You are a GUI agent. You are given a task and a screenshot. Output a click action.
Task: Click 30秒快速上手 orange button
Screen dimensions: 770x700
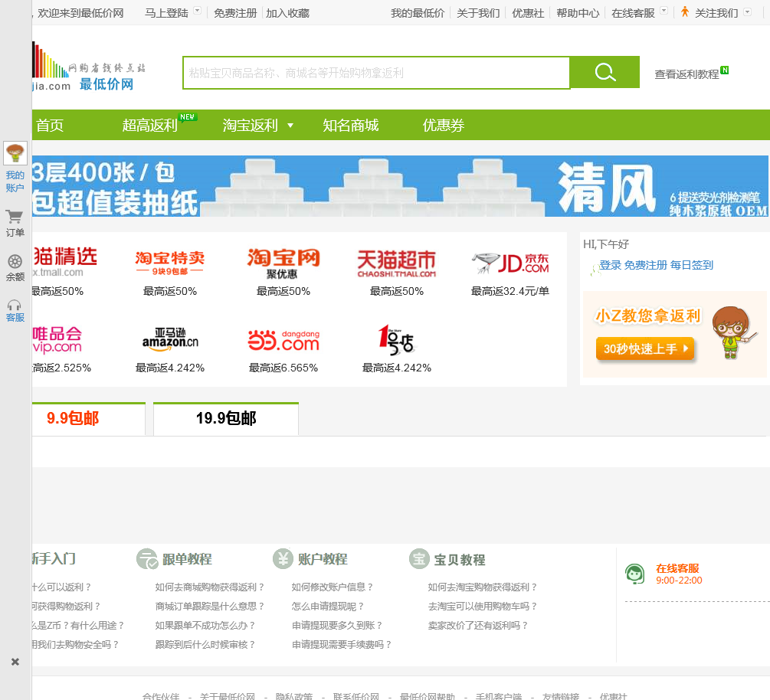[x=645, y=348]
